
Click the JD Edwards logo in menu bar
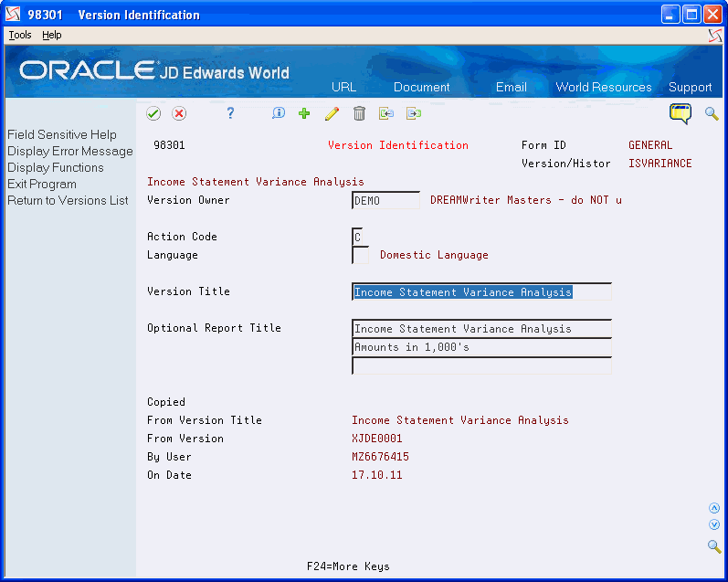[x=715, y=36]
